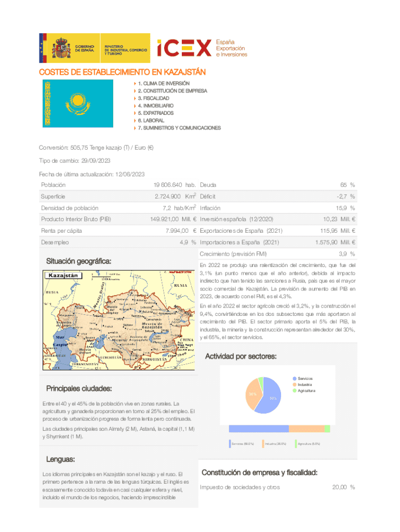Click the blue Servicios segment of bar
Viewport: 400px width, 532px height.
tap(258, 429)
